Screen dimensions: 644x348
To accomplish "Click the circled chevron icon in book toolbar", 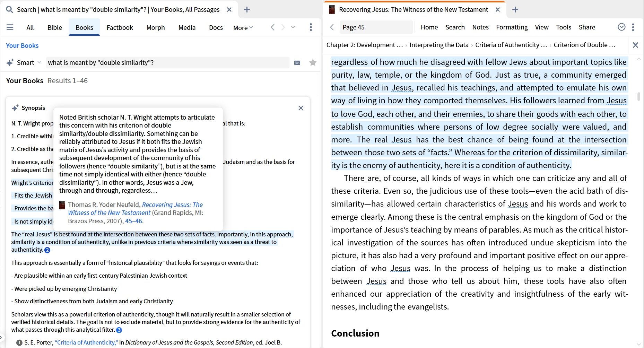I will coord(621,27).
